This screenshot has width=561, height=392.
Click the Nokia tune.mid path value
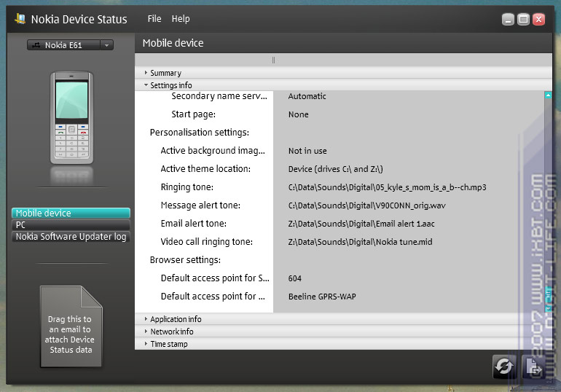pos(361,242)
